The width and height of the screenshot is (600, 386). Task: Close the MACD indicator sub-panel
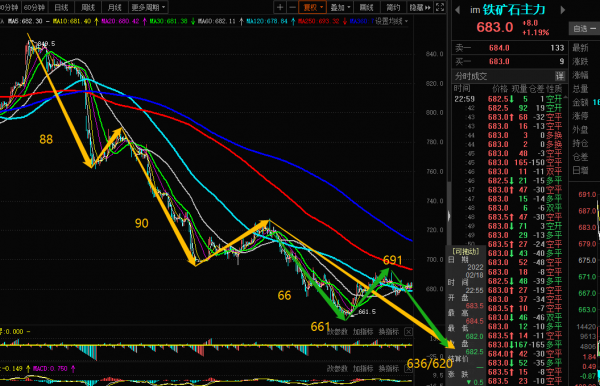(x=408, y=368)
